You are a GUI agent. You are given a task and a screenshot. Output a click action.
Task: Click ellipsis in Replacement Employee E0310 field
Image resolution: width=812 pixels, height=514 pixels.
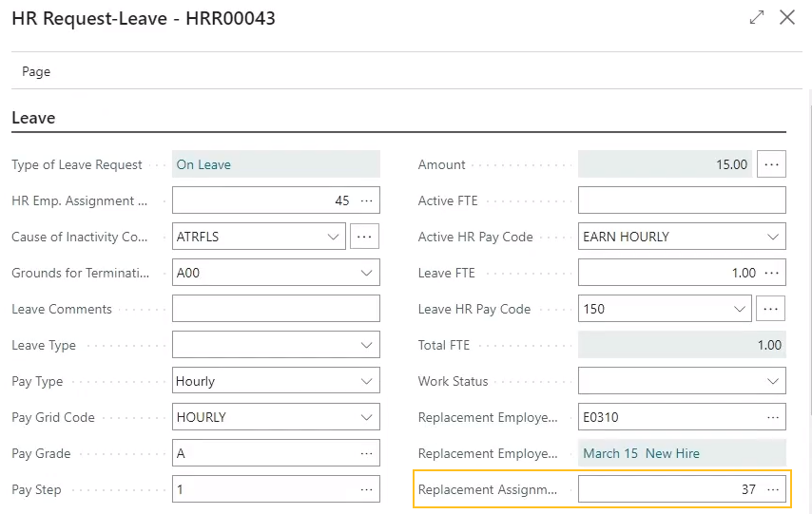pos(772,417)
